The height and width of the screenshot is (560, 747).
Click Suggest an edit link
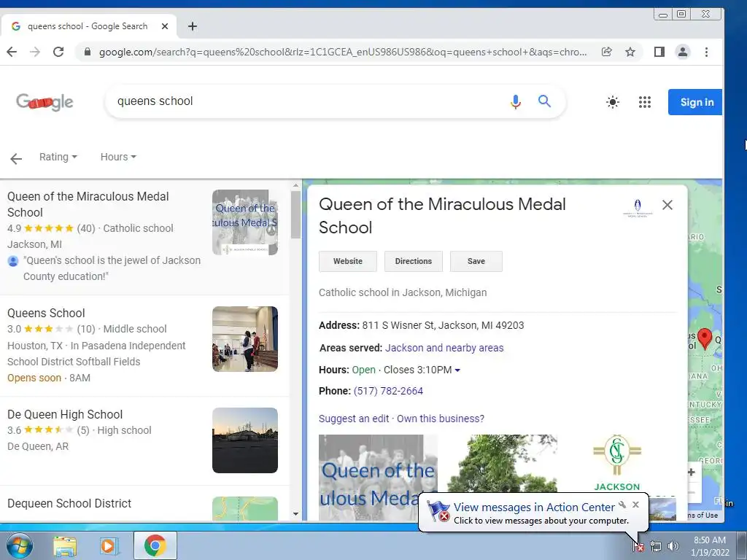(354, 419)
